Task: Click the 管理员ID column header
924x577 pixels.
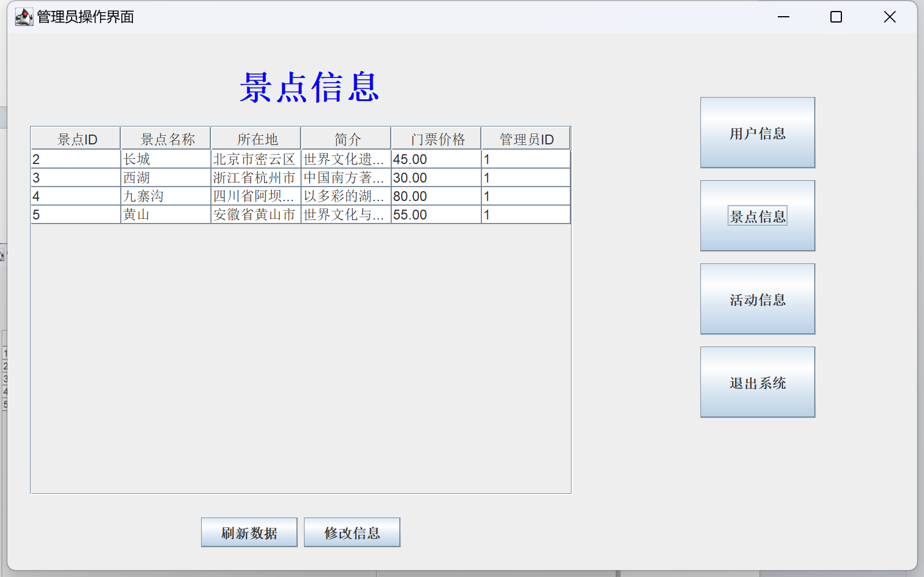Action: (526, 139)
